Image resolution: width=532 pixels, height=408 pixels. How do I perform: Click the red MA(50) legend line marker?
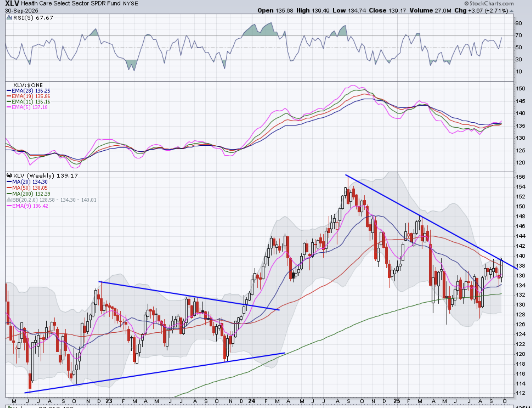(x=9, y=188)
